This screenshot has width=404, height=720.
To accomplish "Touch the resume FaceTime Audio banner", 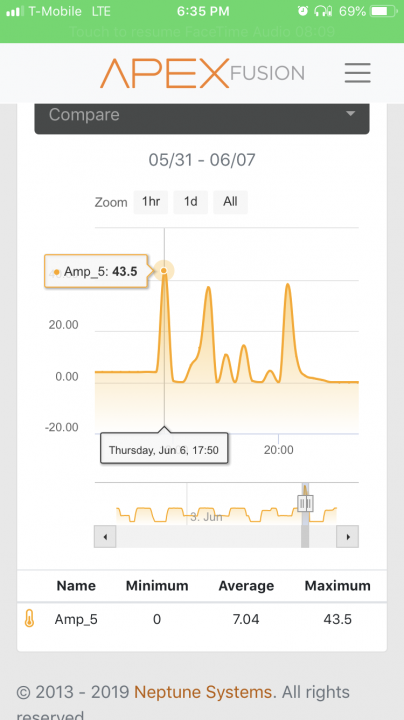I will click(202, 32).
